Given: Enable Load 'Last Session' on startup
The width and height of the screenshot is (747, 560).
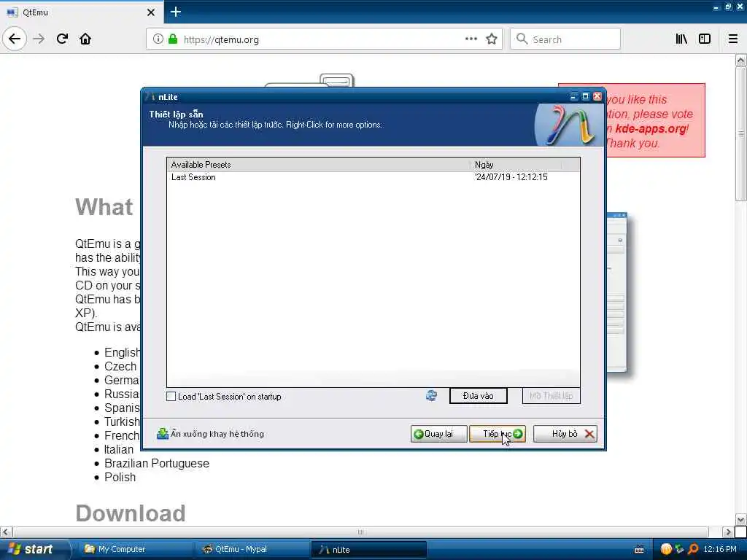Looking at the screenshot, I should pyautogui.click(x=171, y=397).
